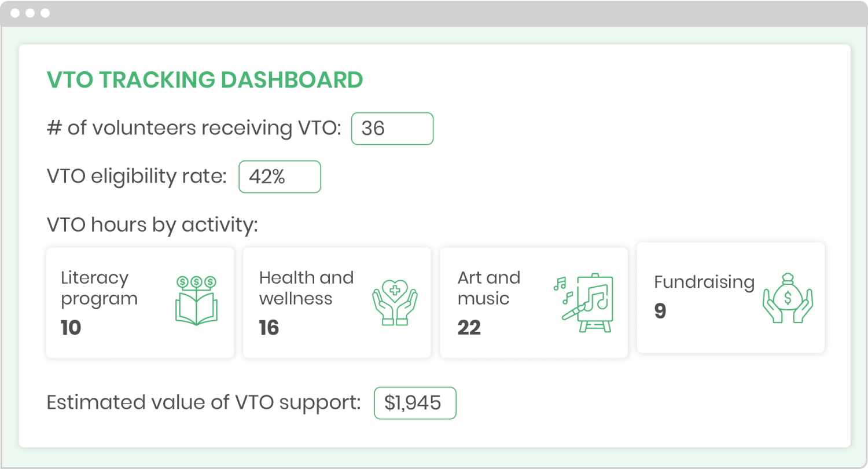Click the VTO TRACKING DASHBOARD heading

[x=205, y=80]
